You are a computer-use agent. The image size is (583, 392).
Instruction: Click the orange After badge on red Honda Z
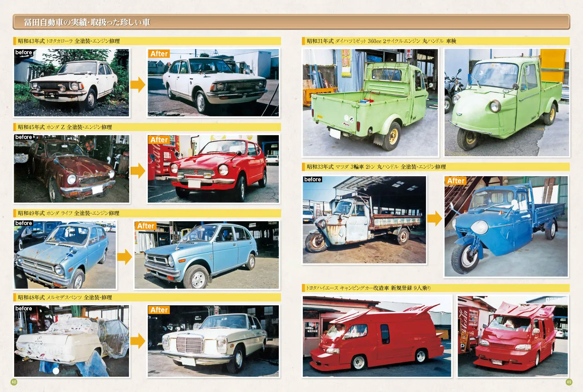pyautogui.click(x=159, y=140)
